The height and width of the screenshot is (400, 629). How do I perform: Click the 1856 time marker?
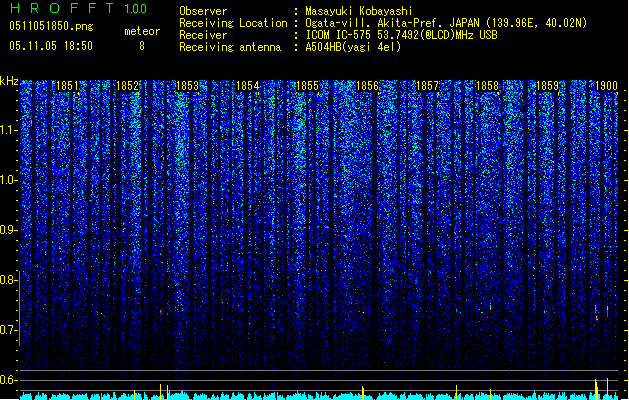pos(367,86)
